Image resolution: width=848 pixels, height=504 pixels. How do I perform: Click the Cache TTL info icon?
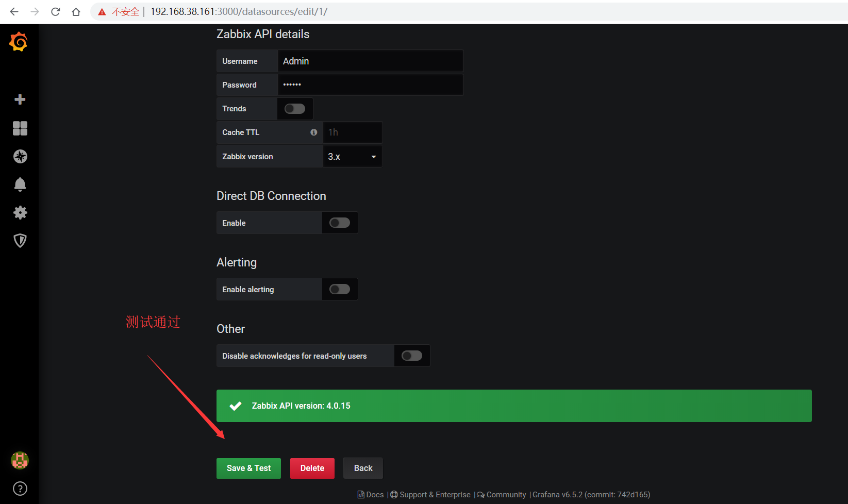[x=313, y=132]
